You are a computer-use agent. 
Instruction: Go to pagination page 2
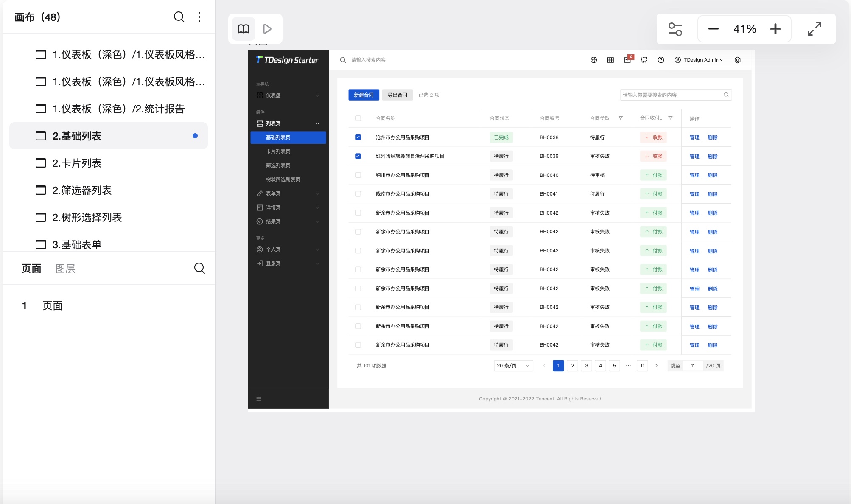pyautogui.click(x=573, y=366)
